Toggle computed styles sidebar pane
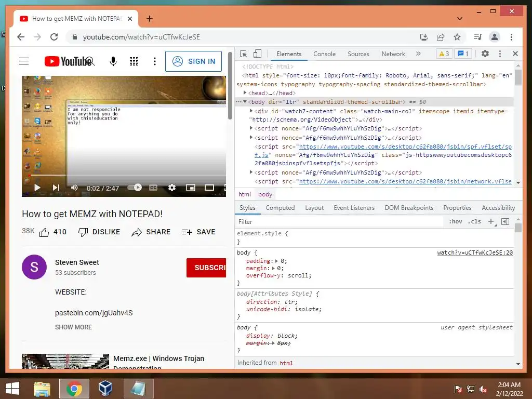The image size is (532, 399). click(505, 222)
